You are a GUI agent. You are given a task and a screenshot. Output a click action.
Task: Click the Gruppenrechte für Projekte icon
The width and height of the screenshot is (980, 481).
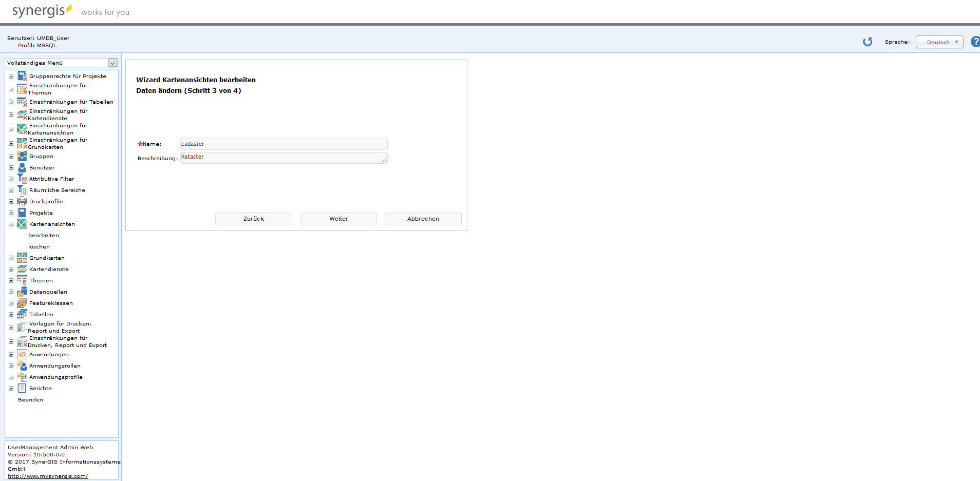(x=22, y=76)
